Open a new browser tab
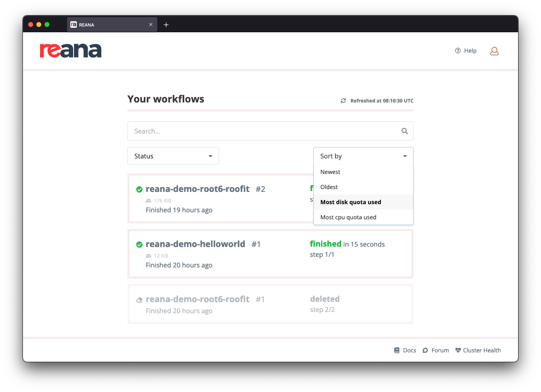This screenshot has height=392, width=541. pos(166,24)
